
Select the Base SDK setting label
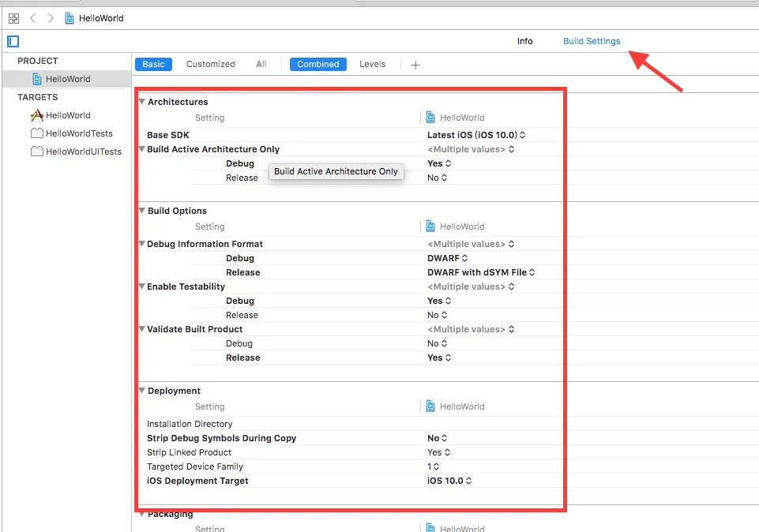pyautogui.click(x=168, y=135)
